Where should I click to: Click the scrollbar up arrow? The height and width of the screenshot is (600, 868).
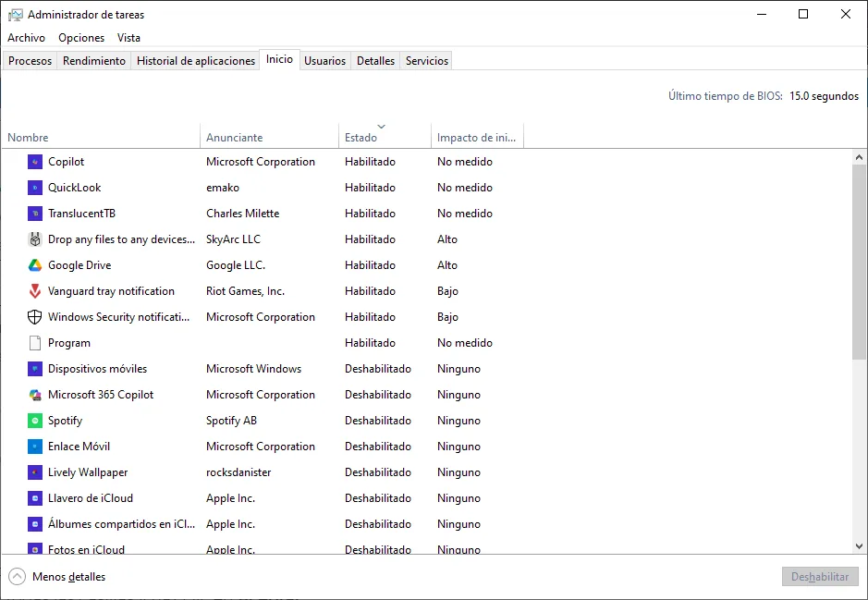tap(859, 158)
